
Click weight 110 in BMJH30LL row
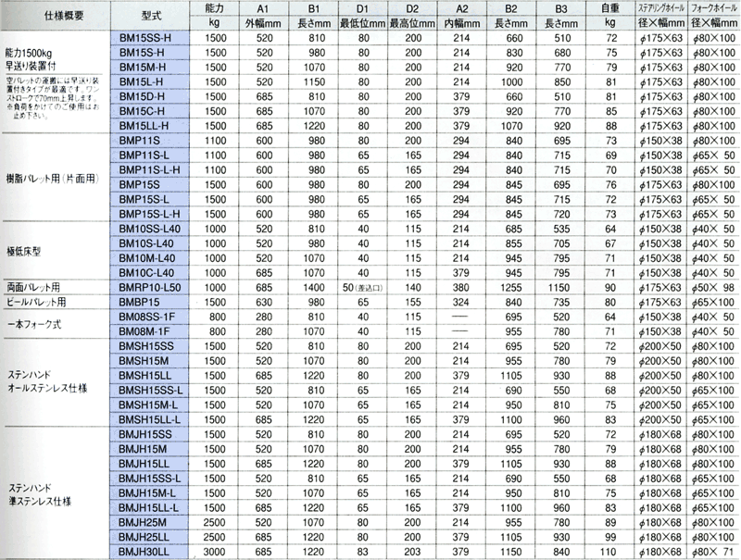tap(609, 552)
